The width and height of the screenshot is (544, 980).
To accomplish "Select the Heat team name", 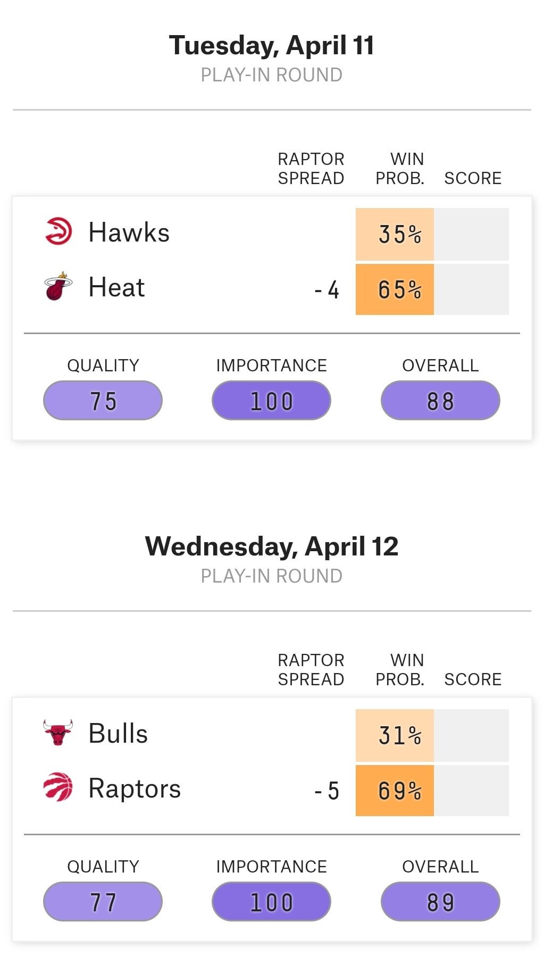I will pos(116,287).
